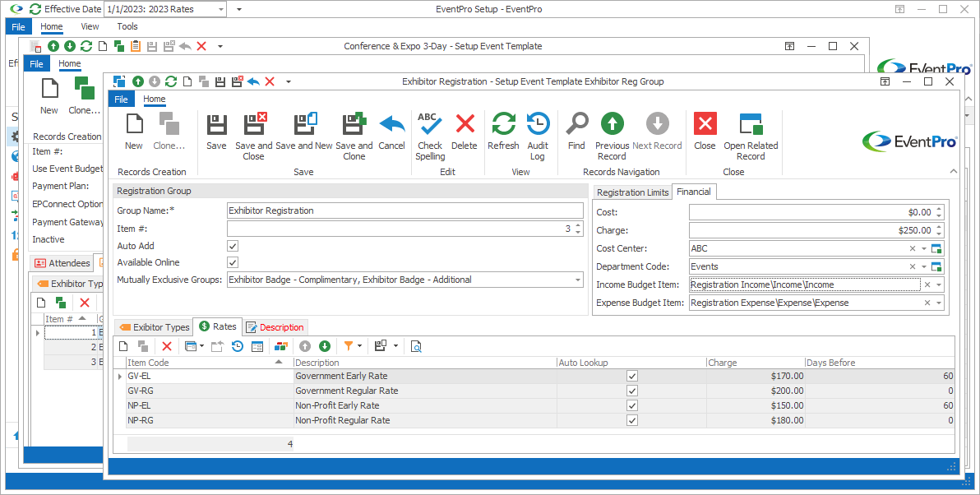The image size is (980, 495).
Task: Run Check Spelling from the ribbon
Action: click(x=430, y=136)
